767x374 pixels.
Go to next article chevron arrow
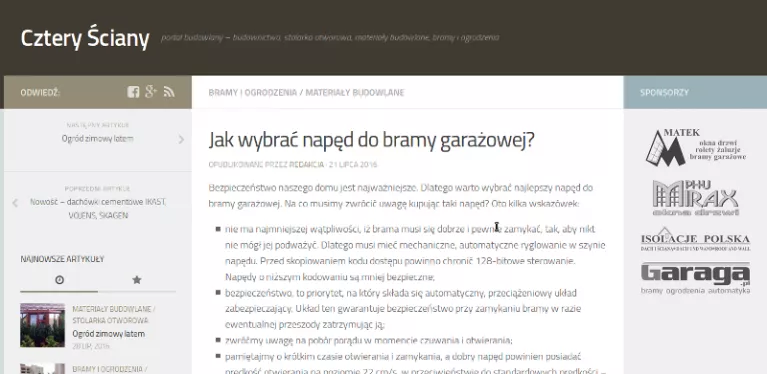click(181, 139)
